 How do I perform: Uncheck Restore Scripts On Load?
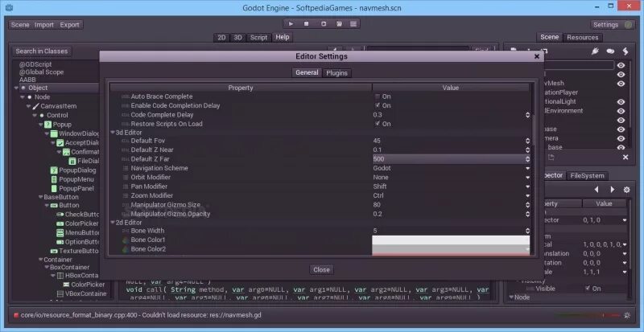pyautogui.click(x=378, y=124)
